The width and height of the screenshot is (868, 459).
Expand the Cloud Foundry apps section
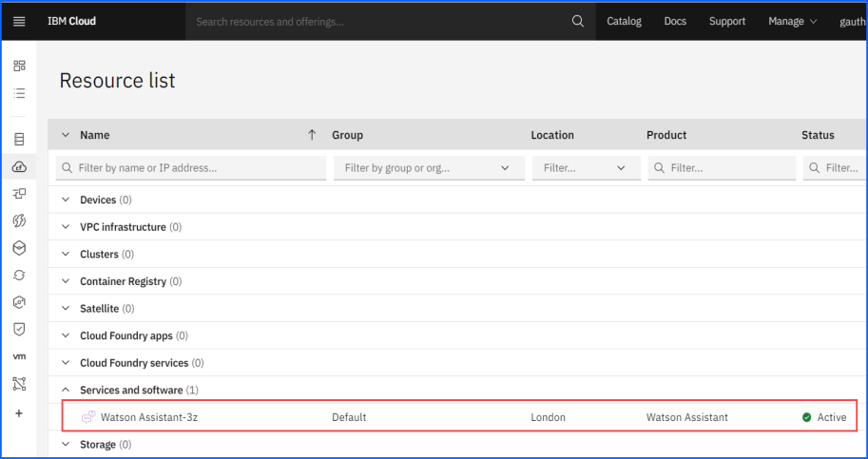66,336
